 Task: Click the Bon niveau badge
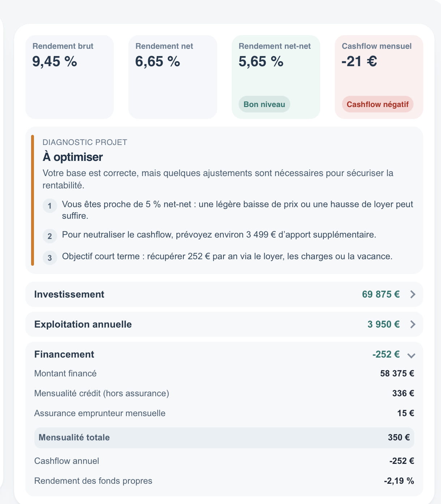click(264, 104)
